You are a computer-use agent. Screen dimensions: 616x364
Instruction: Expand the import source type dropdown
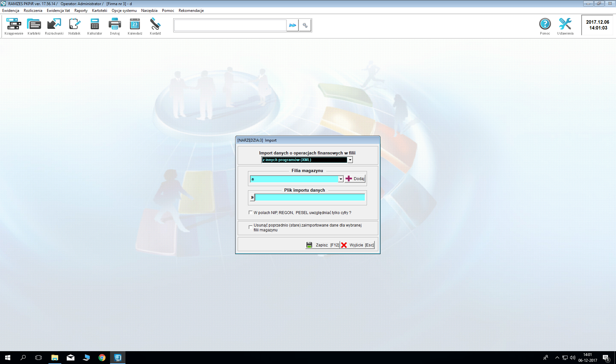point(350,160)
